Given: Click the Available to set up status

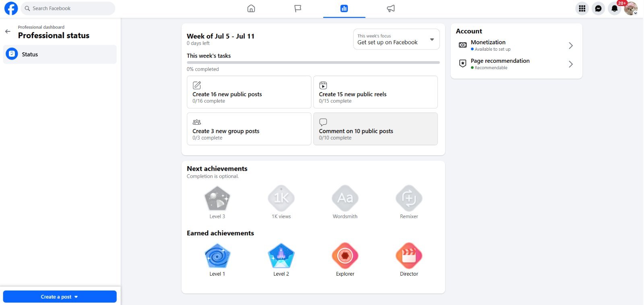Looking at the screenshot, I should (492, 49).
